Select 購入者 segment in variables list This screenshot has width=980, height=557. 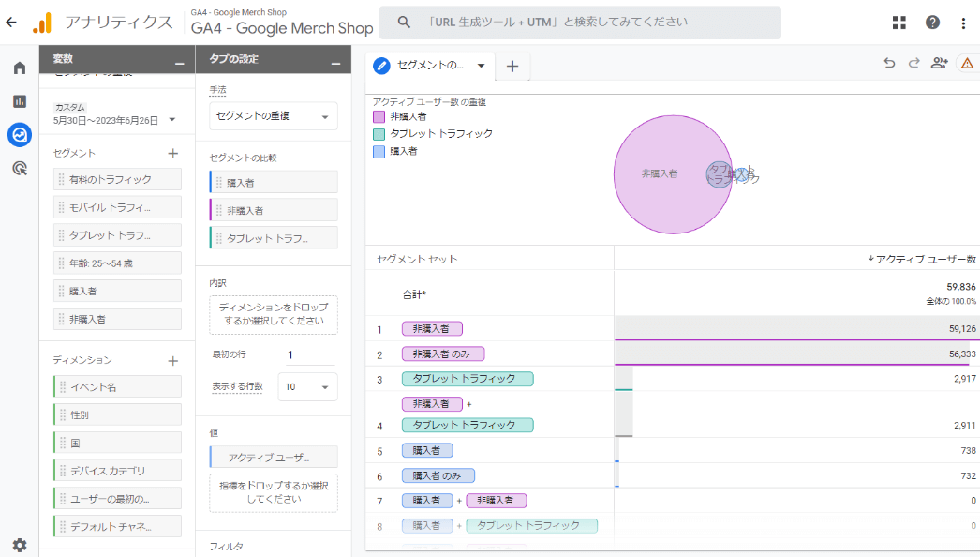(x=117, y=291)
